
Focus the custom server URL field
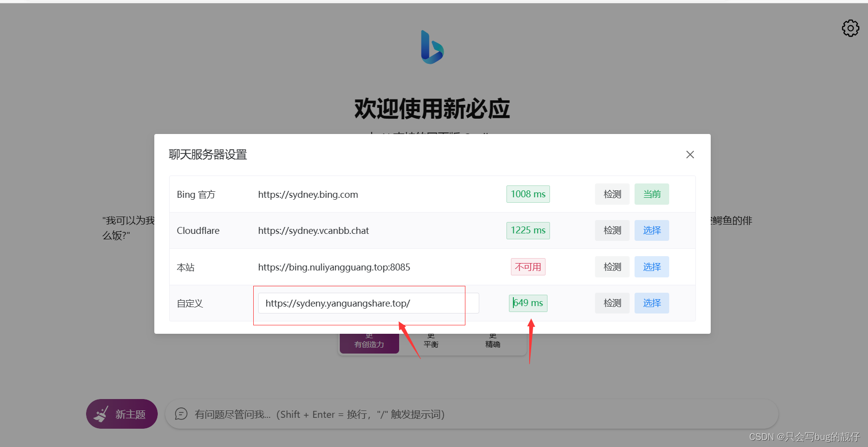pos(368,303)
